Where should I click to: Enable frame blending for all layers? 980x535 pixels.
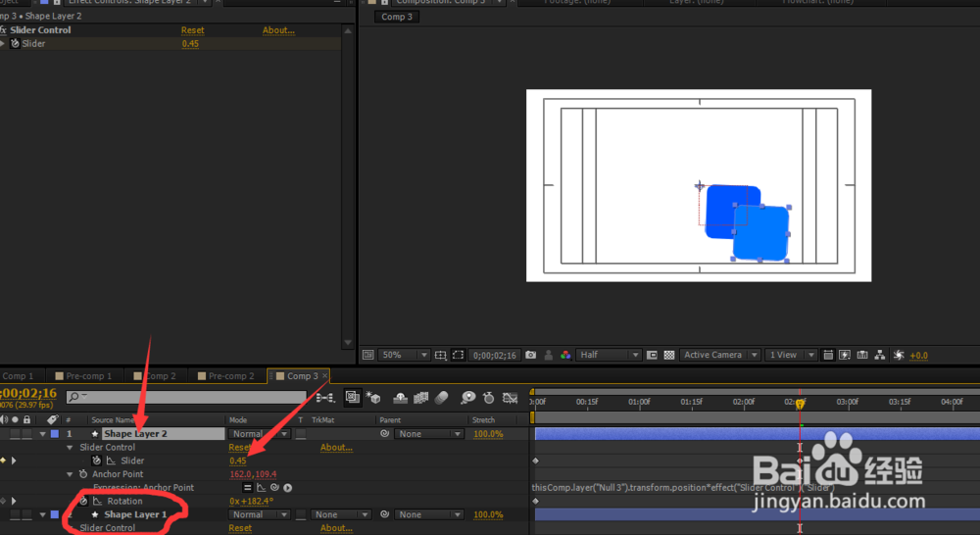coord(421,398)
